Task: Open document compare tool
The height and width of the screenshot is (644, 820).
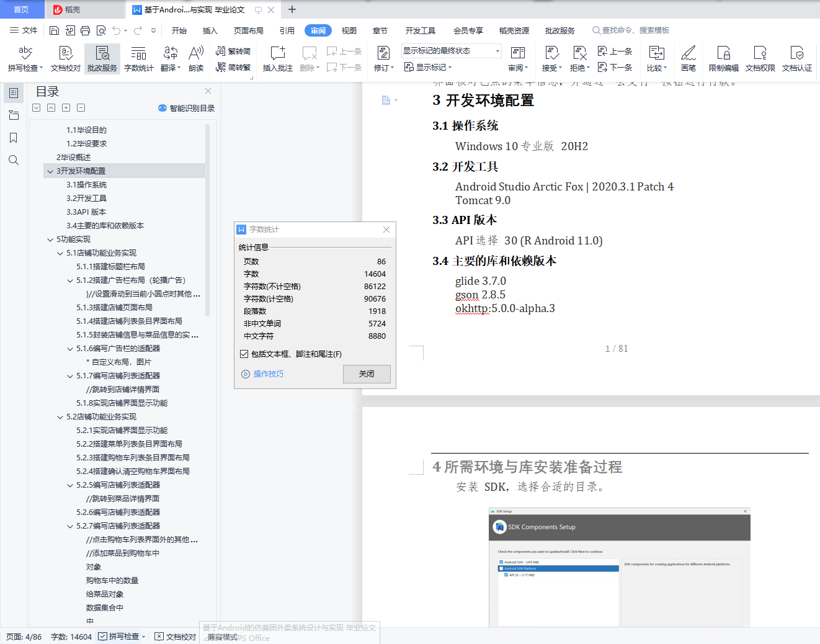Action: [657, 59]
